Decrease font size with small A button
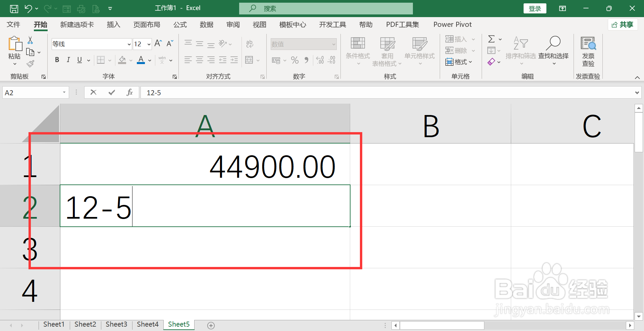 tap(170, 44)
